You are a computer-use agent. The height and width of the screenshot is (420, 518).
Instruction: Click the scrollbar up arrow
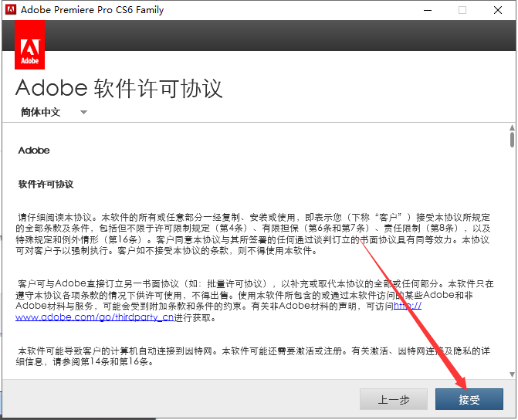pyautogui.click(x=512, y=127)
